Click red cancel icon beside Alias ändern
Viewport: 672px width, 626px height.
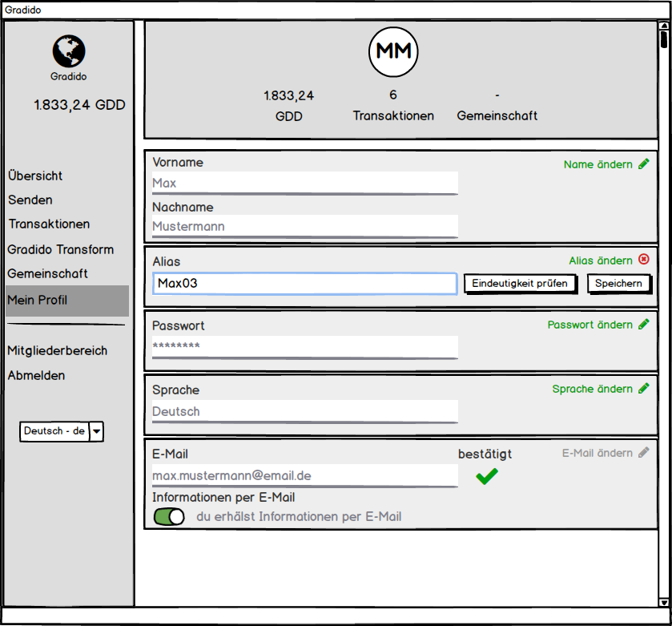pyautogui.click(x=644, y=260)
